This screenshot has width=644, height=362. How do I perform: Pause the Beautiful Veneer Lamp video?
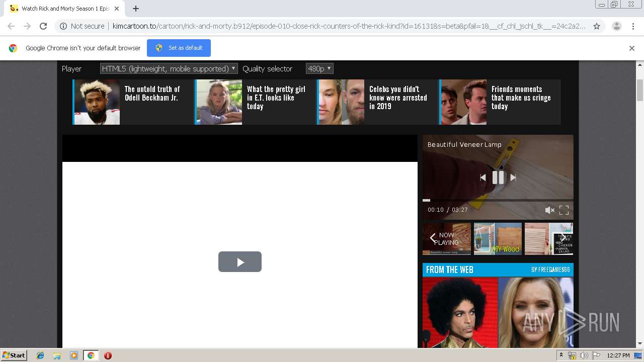(498, 177)
